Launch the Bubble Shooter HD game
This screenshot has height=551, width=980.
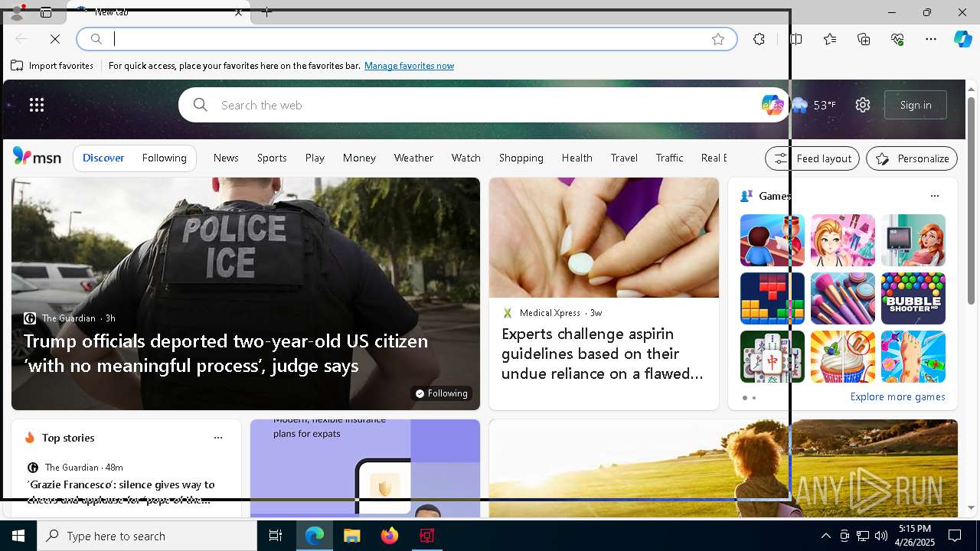[x=913, y=298]
